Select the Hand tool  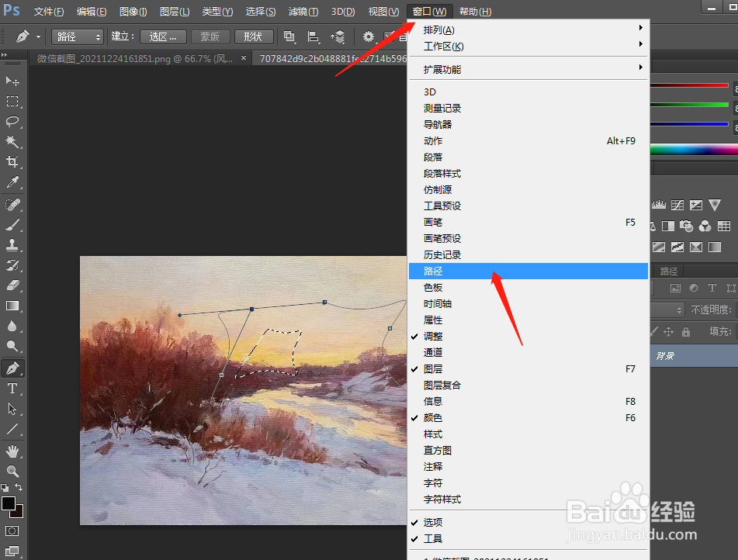(12, 451)
